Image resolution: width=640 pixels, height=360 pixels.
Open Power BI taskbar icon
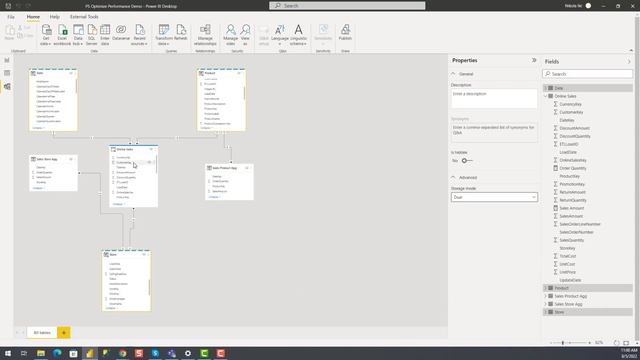tap(90, 353)
